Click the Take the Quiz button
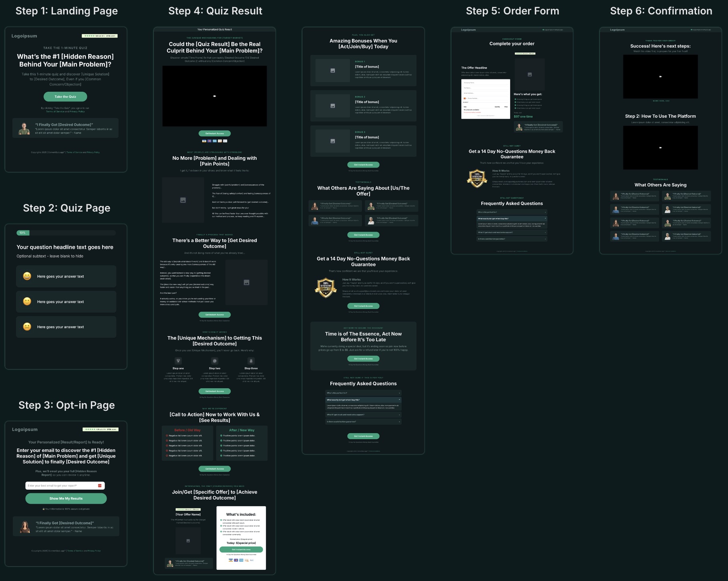The height and width of the screenshot is (581, 728). [x=65, y=97]
